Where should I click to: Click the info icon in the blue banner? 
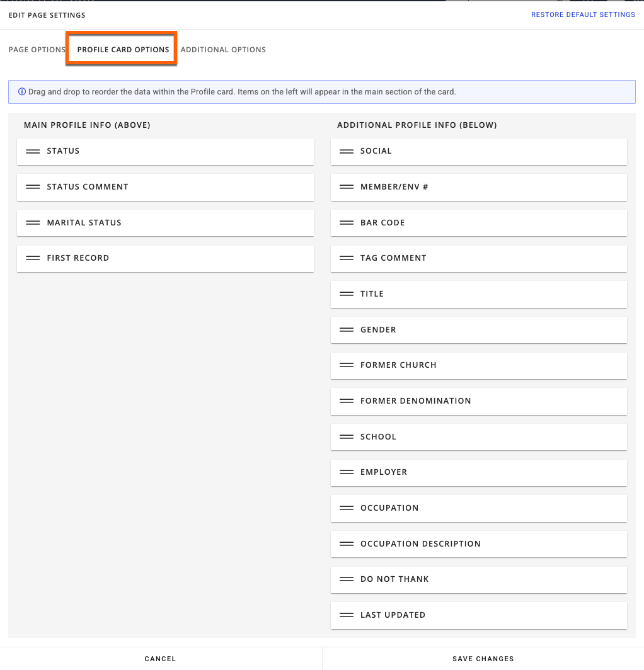(x=22, y=92)
